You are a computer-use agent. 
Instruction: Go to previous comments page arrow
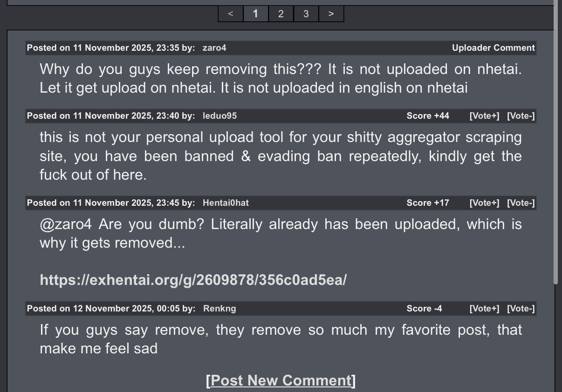[231, 14]
